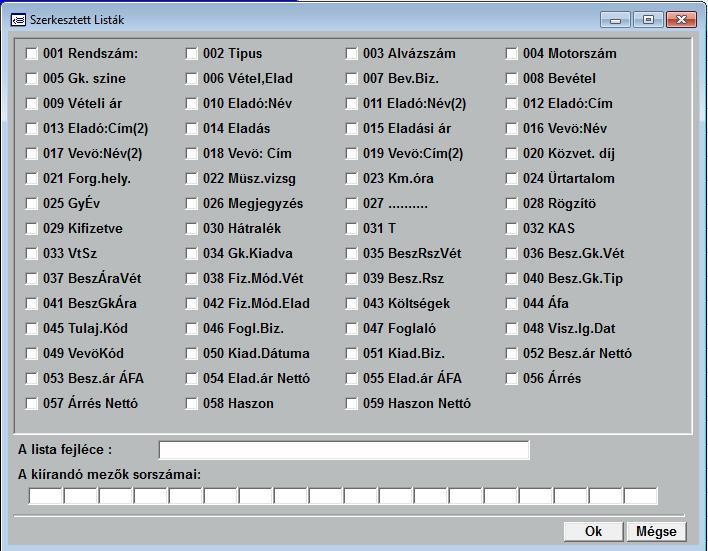This screenshot has height=551, width=708.
Task: Tick 003 Alvázszám checkbox
Action: click(351, 54)
